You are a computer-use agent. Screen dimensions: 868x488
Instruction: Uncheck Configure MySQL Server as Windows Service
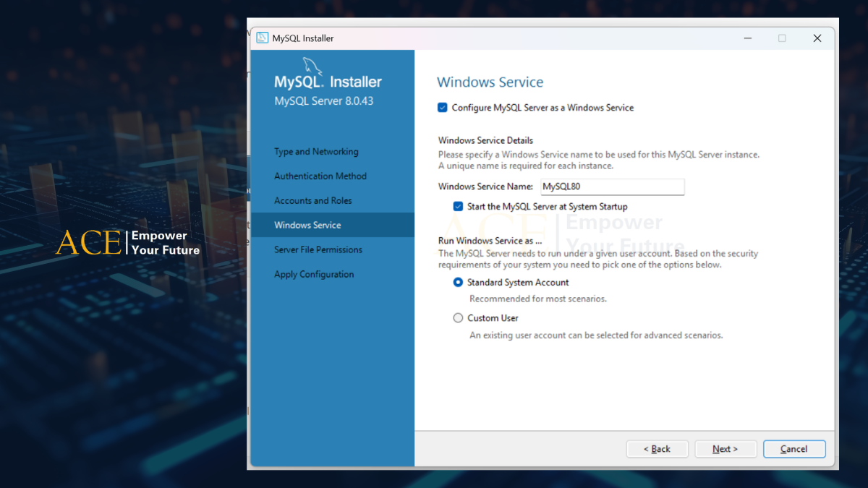tap(443, 108)
